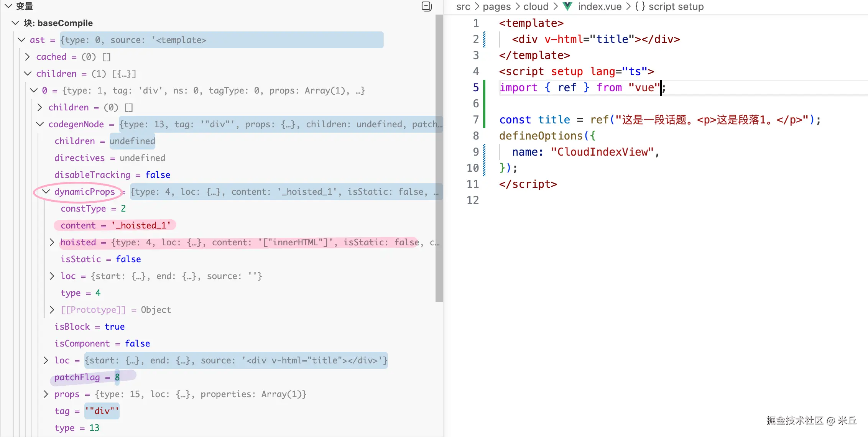Expand the hoisted object entry

point(52,242)
